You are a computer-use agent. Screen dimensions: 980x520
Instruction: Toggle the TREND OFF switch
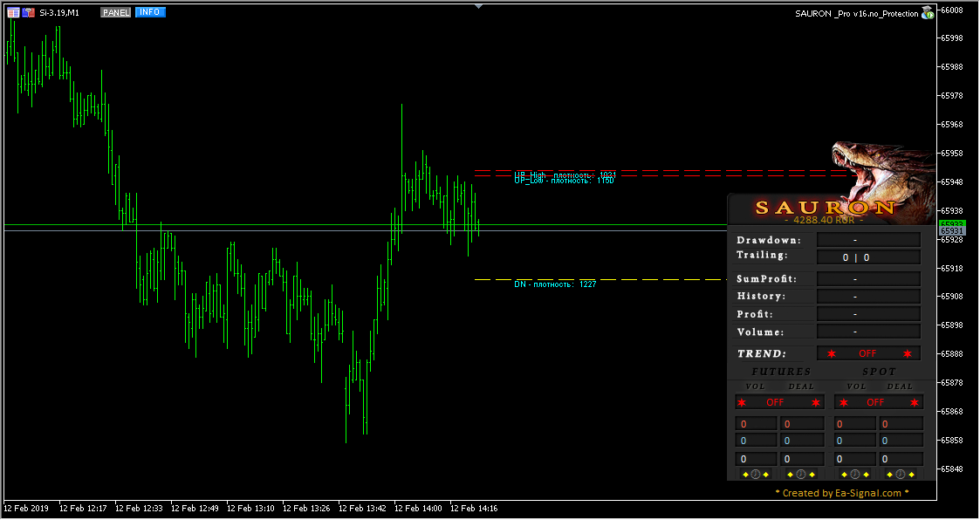coord(869,353)
